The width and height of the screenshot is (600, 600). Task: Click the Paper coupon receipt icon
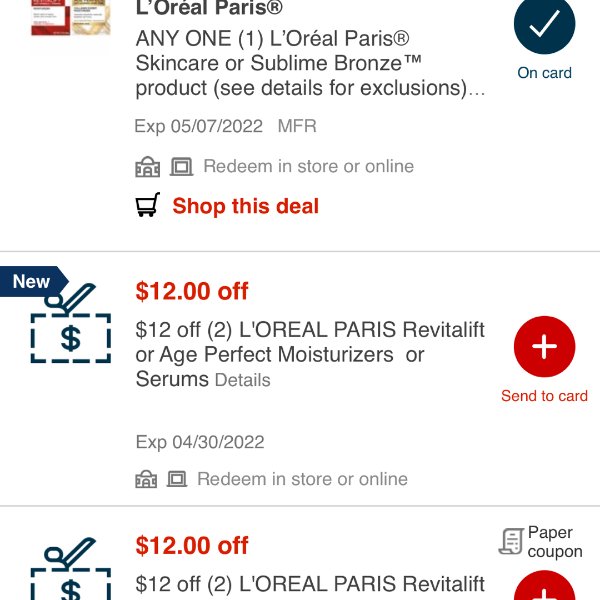511,541
